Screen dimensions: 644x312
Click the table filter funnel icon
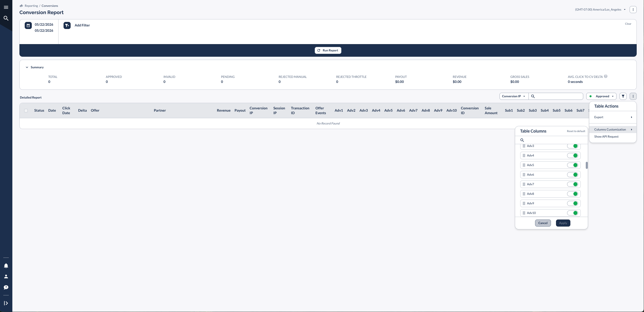click(x=623, y=96)
